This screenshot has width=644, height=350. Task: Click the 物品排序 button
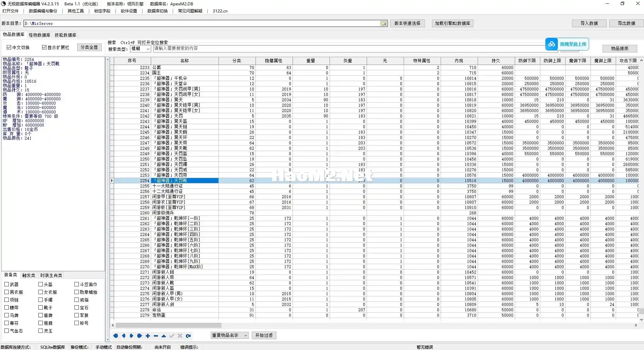coord(620,48)
